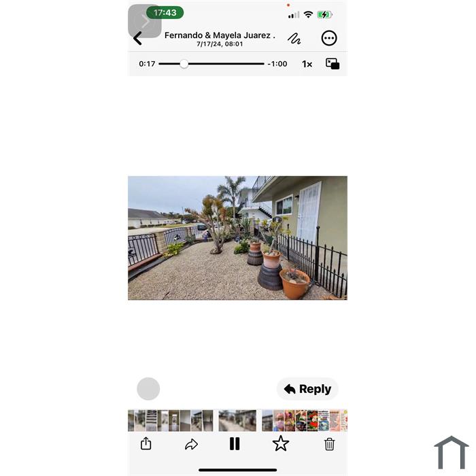Star this video as favorite
The image size is (476, 476).
(281, 443)
